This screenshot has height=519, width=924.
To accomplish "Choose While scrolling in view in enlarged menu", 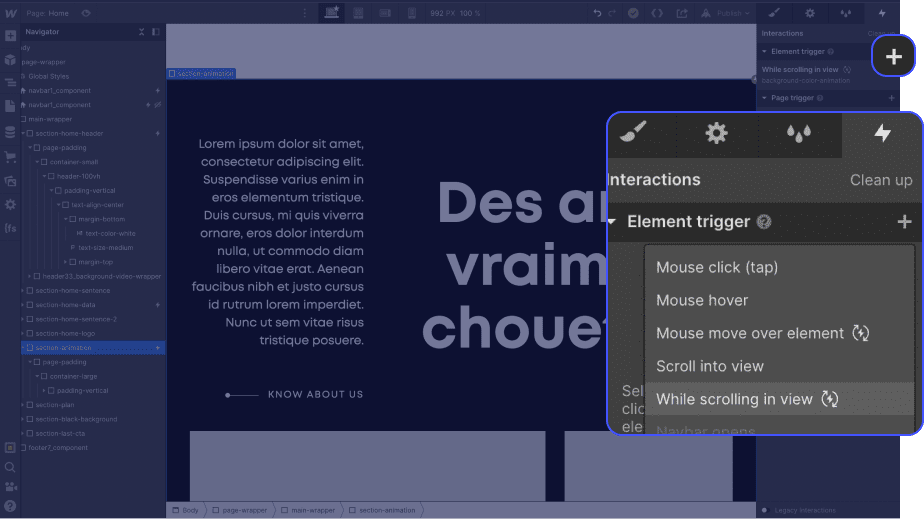I will [x=779, y=399].
